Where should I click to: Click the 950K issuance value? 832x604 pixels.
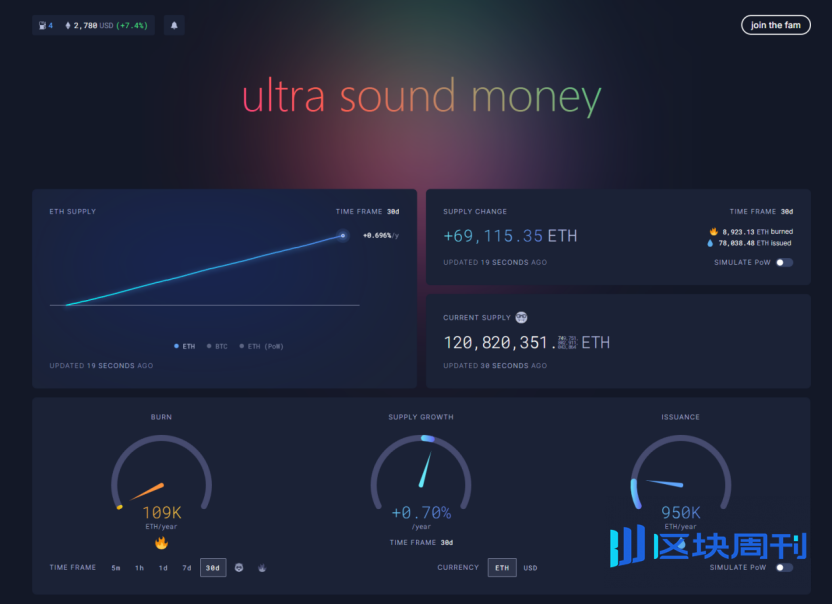[x=681, y=513]
